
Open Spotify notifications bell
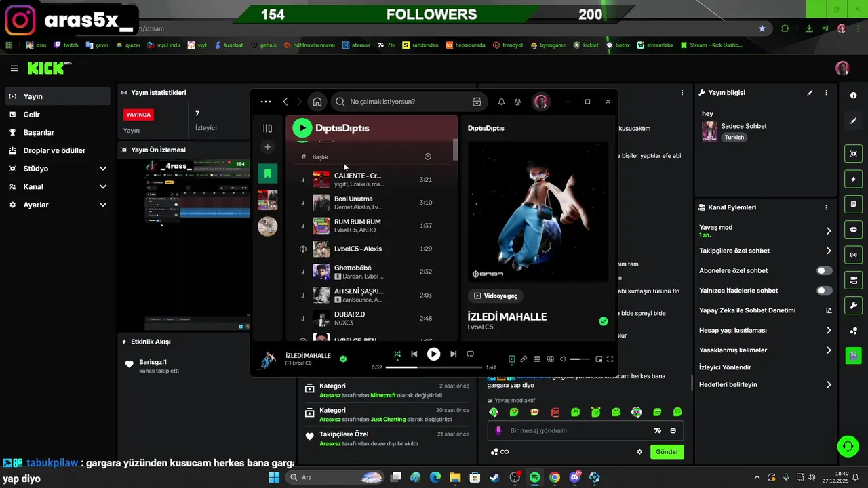[501, 102]
